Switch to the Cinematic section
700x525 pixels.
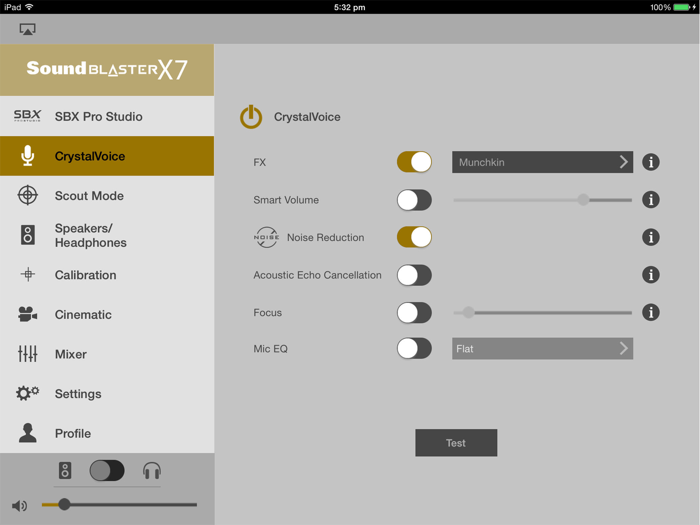pos(107,314)
